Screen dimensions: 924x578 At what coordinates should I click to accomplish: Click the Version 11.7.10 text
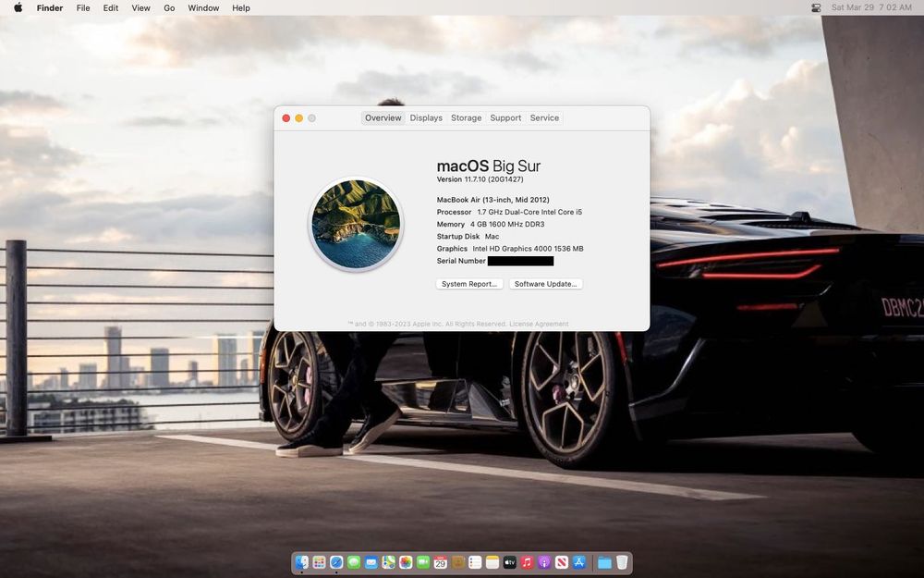pos(480,179)
